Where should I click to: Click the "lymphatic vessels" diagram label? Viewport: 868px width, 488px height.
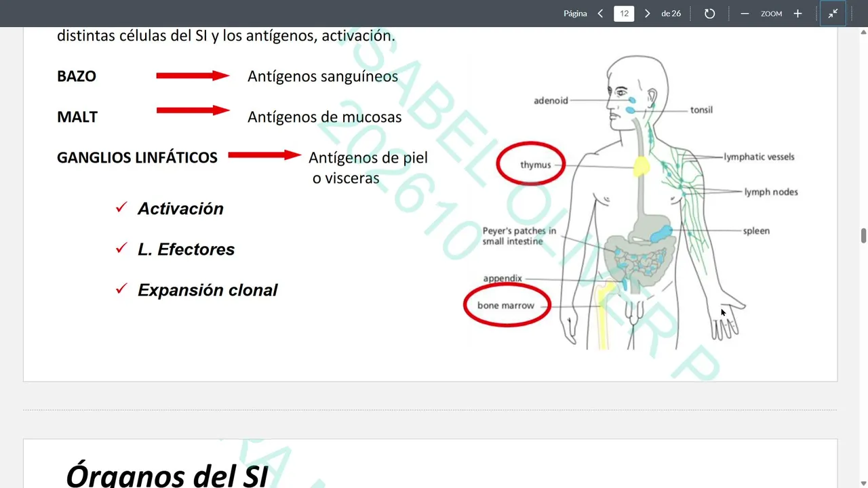coord(759,157)
